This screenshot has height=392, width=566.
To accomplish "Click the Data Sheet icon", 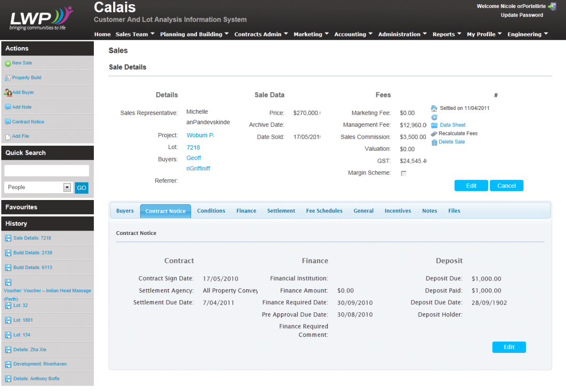I will [x=434, y=125].
